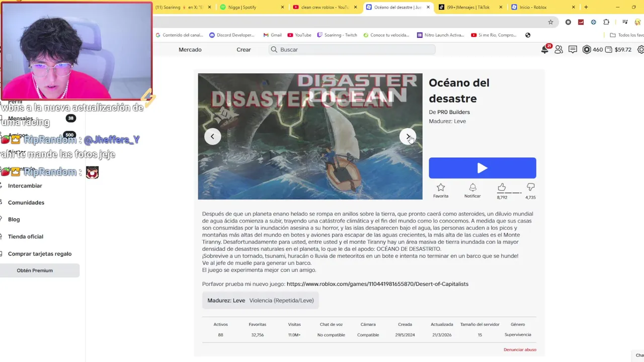Click the Madurez: Leve violence label
644x362 pixels.
pos(261,301)
